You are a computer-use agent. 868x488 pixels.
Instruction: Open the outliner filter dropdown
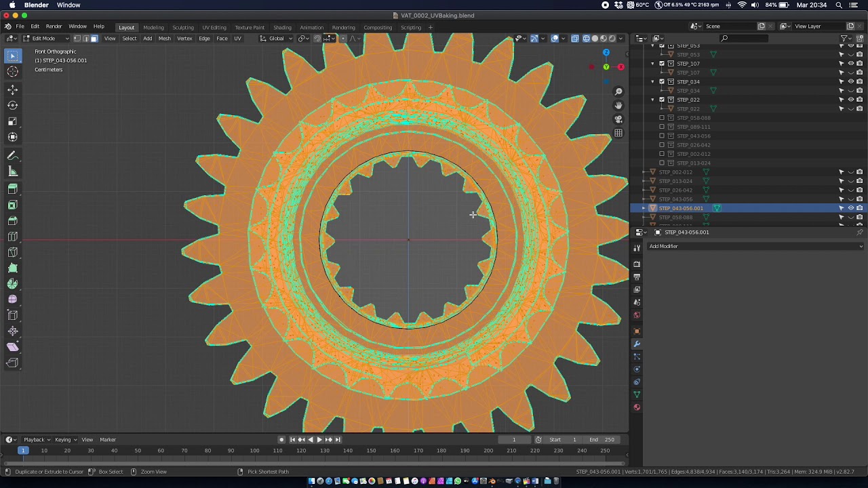[846, 38]
